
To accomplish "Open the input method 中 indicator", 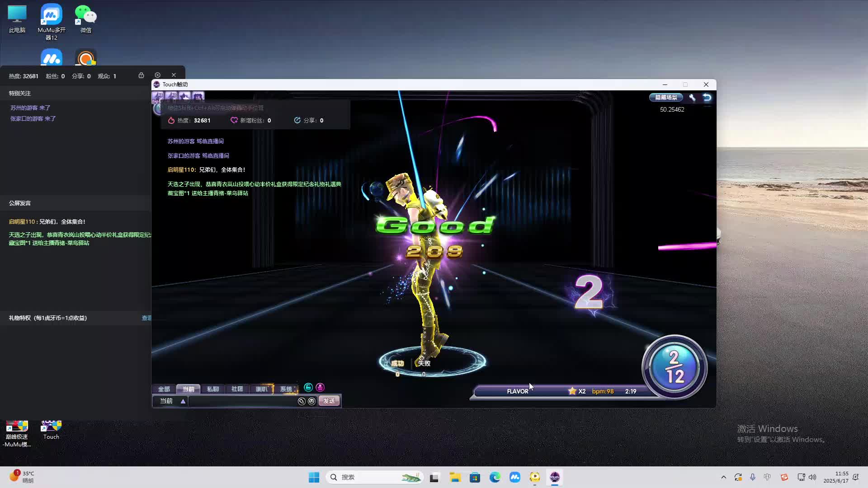I will pos(767,477).
